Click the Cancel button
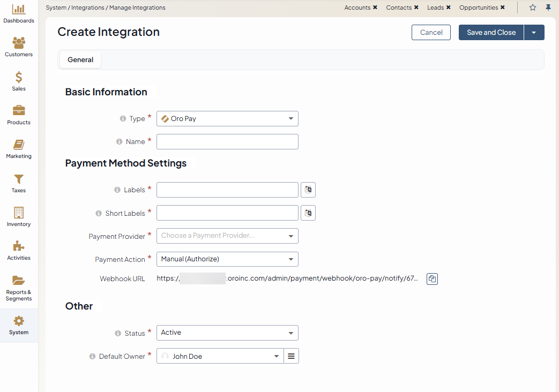The height and width of the screenshot is (392, 559). (x=431, y=33)
